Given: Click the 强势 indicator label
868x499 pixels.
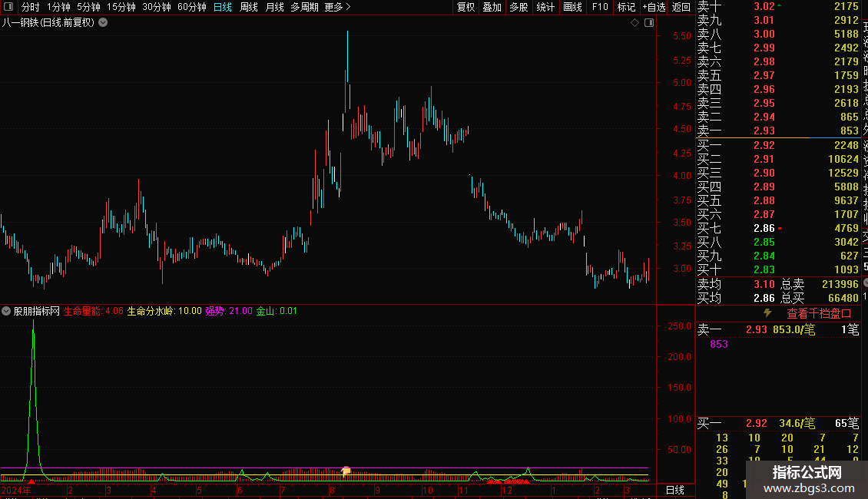Looking at the screenshot, I should click(229, 311).
